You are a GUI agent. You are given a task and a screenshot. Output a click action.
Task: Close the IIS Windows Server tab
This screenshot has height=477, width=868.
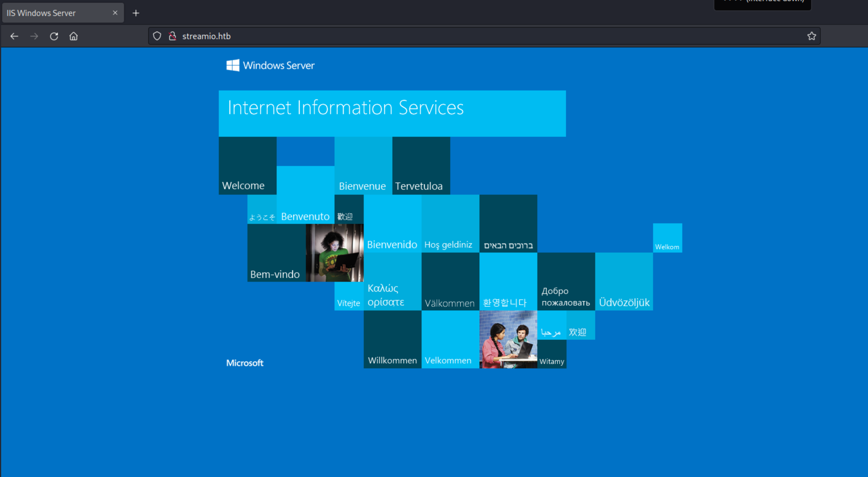[x=115, y=13]
